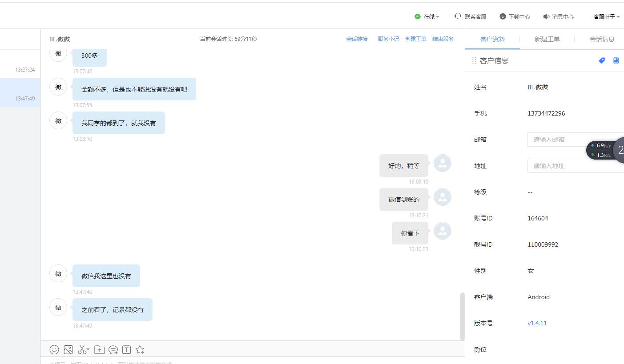624x364 pixels.
Task: Click the chat history vertical scrollbar
Action: (x=462, y=316)
